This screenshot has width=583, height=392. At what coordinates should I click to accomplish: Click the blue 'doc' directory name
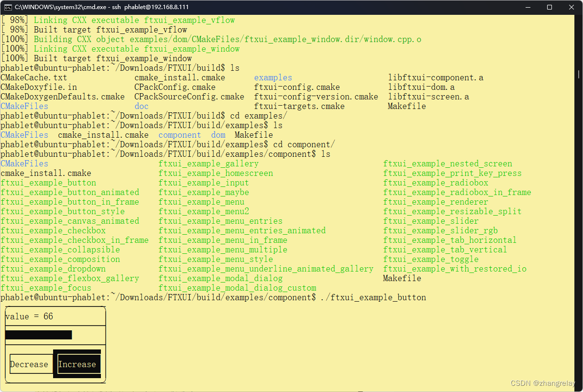pyautogui.click(x=142, y=106)
